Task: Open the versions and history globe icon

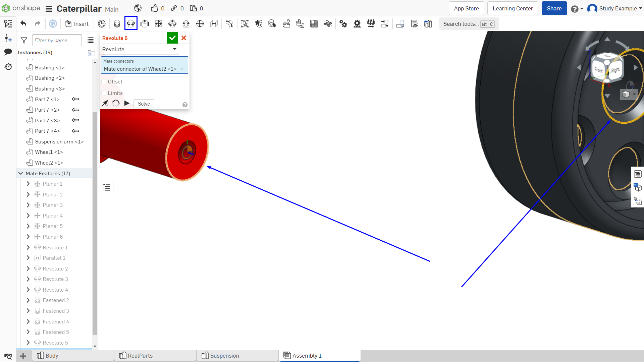Action: click(x=138, y=8)
